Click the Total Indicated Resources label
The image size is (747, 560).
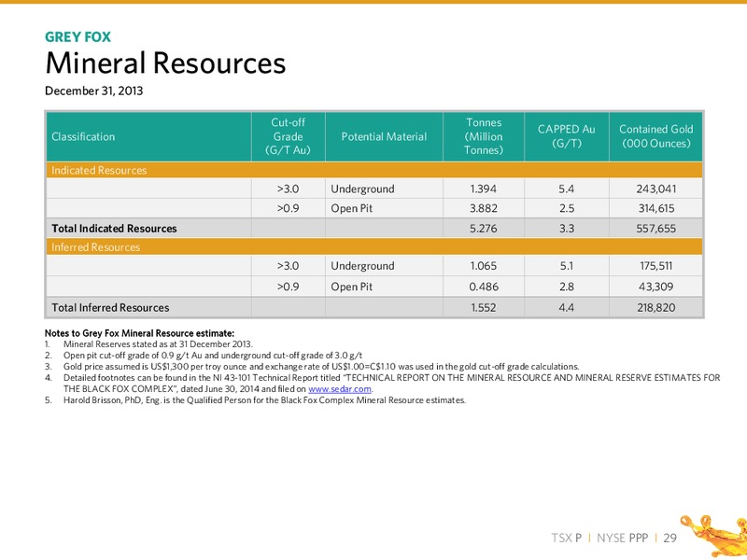click(114, 229)
